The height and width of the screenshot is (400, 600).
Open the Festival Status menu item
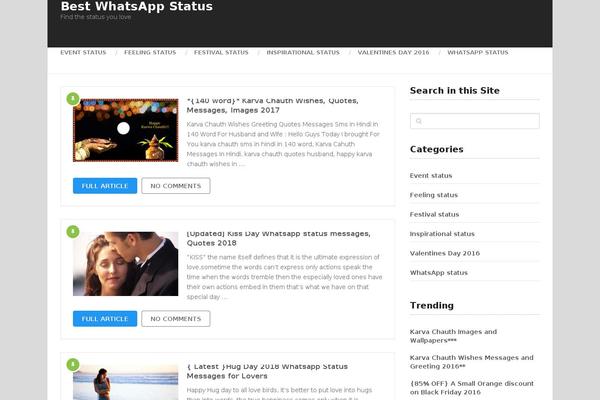pyautogui.click(x=221, y=52)
